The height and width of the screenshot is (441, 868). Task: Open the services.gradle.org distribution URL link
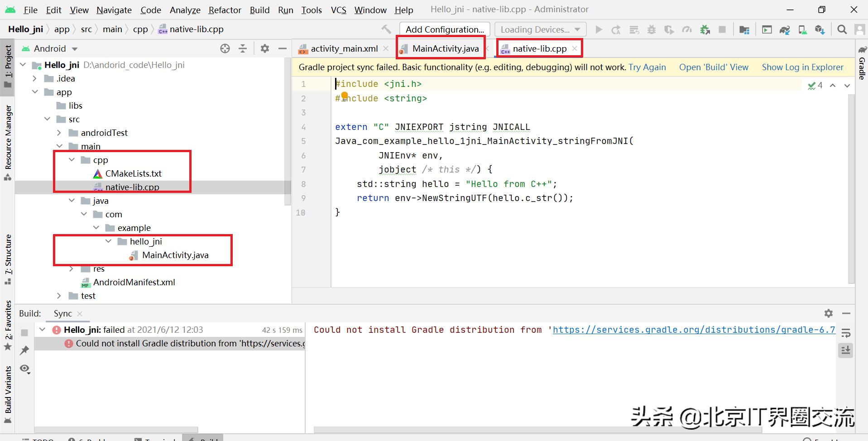[694, 330]
